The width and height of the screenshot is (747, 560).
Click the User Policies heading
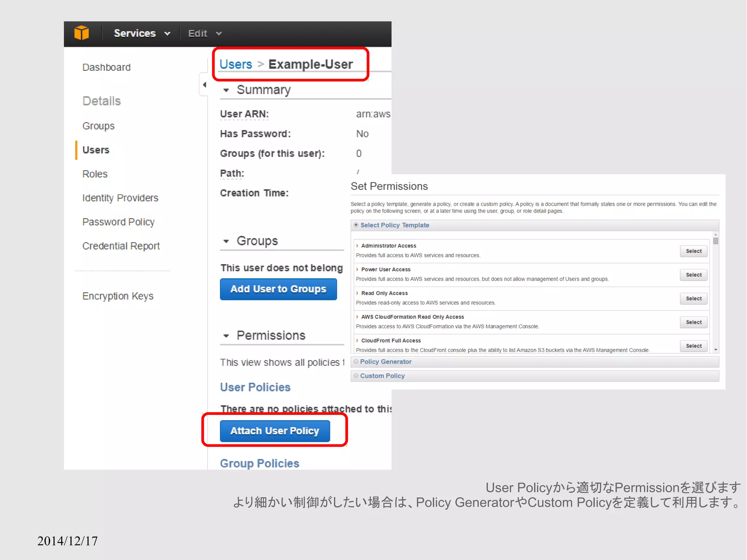click(255, 387)
